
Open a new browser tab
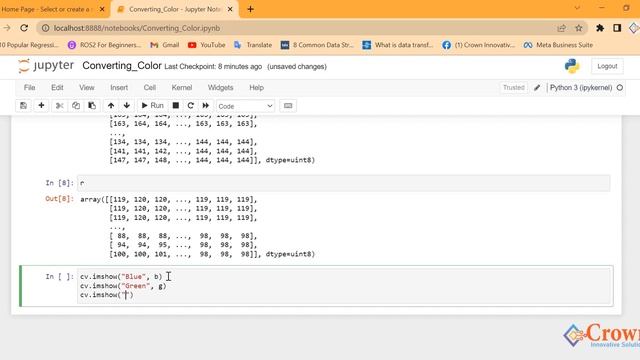coord(250,9)
